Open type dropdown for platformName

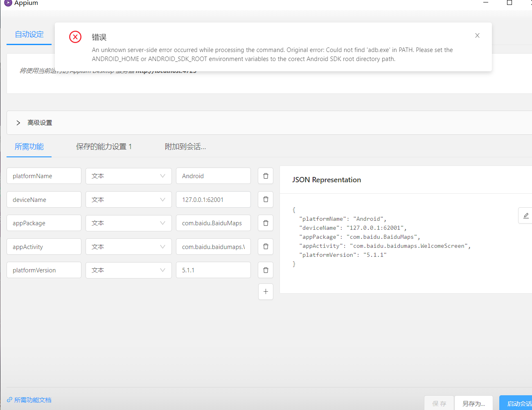point(128,176)
